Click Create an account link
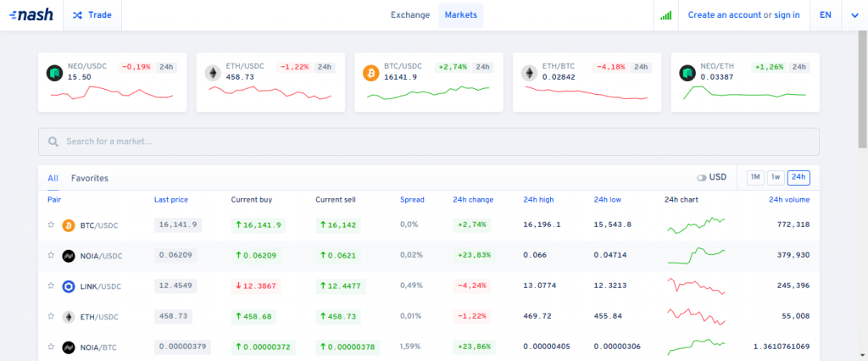 coord(724,15)
